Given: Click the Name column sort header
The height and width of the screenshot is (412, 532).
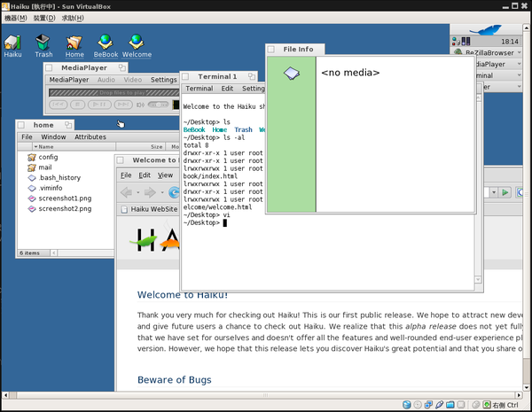Looking at the screenshot, I should pyautogui.click(x=74, y=146).
